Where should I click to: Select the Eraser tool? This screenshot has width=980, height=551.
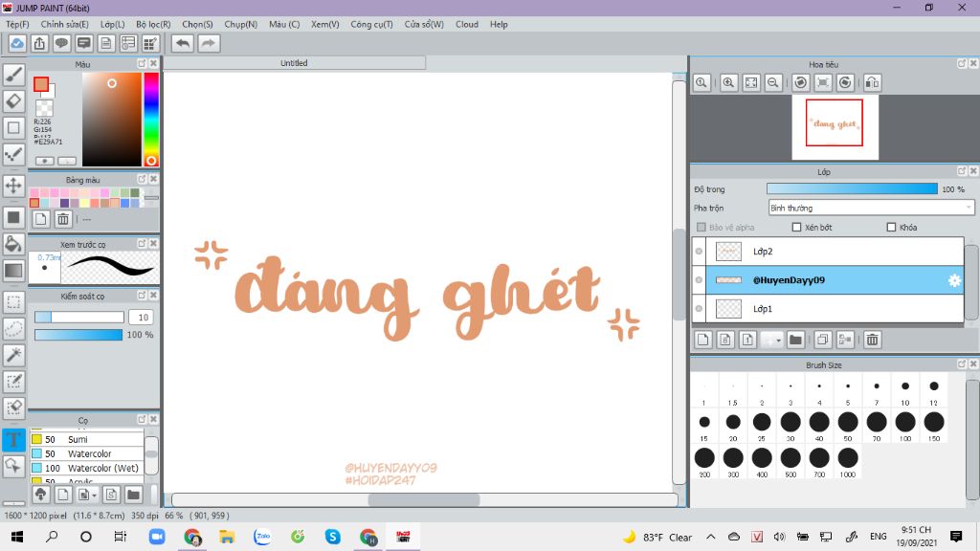(13, 101)
